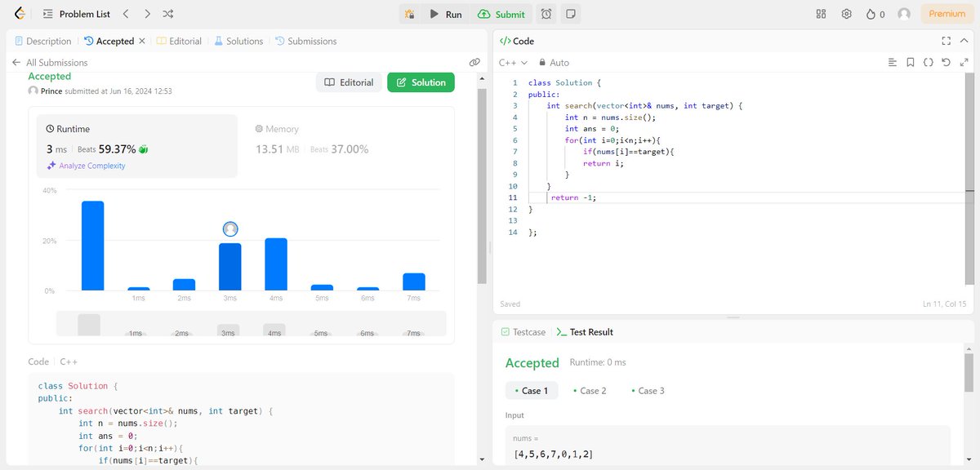This screenshot has height=470, width=980.
Task: Switch to the Solutions tab
Action: (238, 41)
